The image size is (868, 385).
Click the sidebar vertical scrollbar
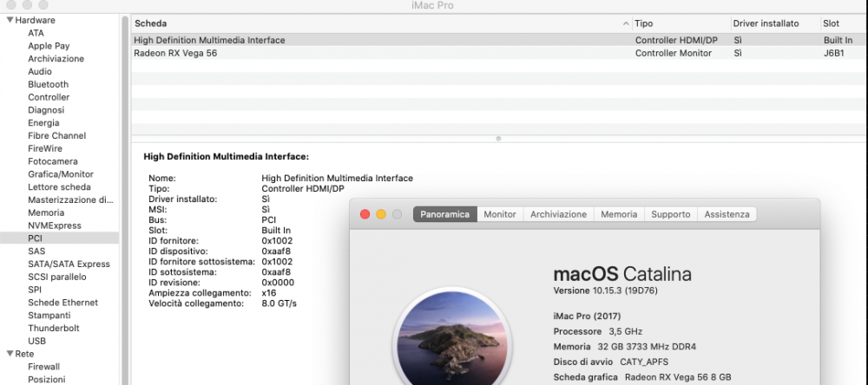[125, 199]
